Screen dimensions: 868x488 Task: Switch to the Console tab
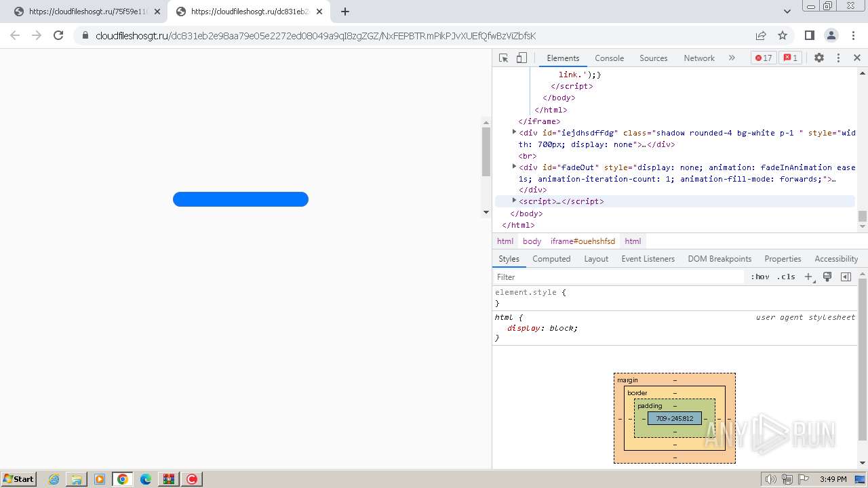click(x=609, y=58)
